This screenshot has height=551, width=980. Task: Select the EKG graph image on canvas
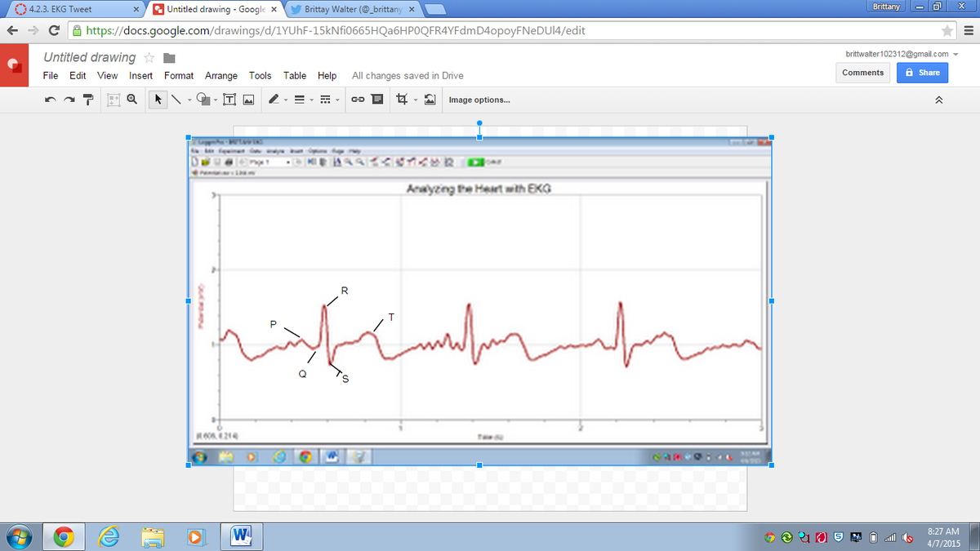[479, 300]
